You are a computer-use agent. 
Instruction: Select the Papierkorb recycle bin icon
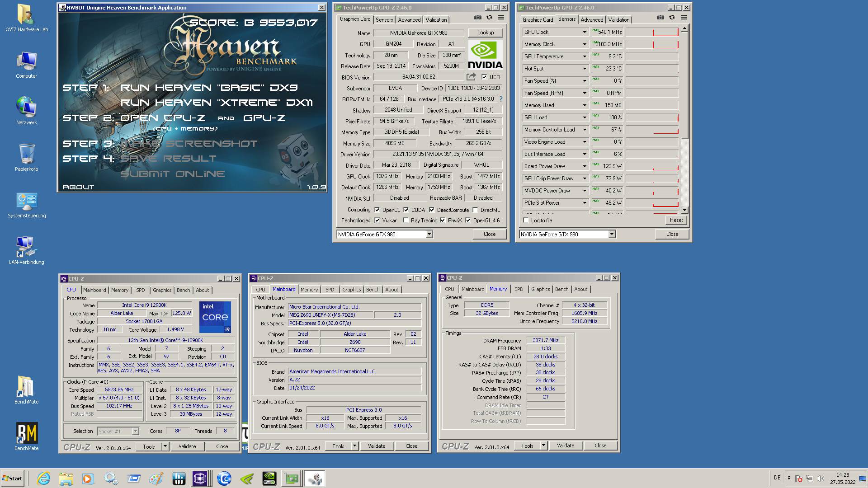tap(26, 158)
